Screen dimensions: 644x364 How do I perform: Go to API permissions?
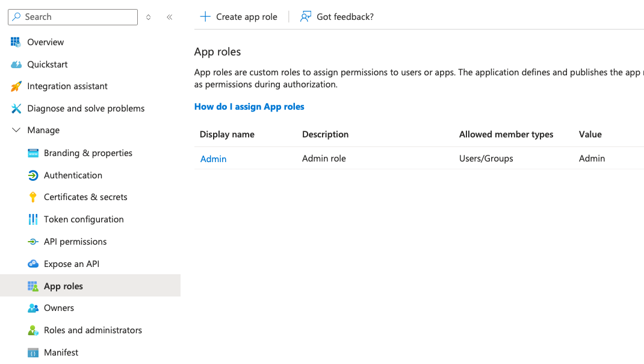75,242
